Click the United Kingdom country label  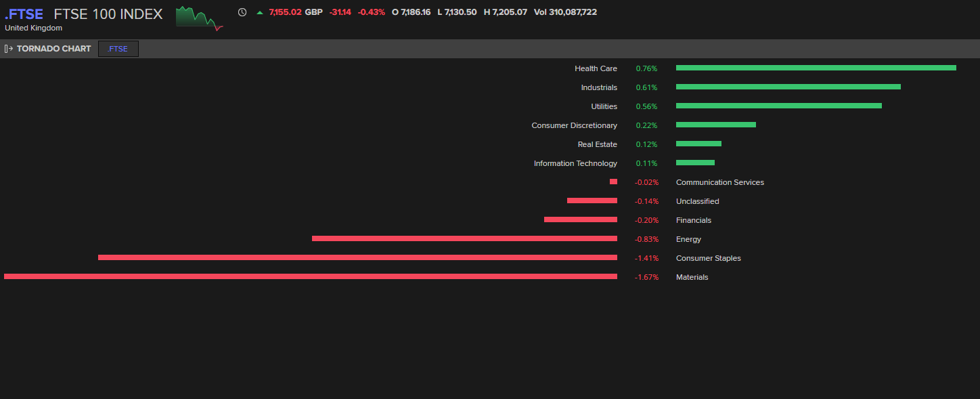click(34, 28)
